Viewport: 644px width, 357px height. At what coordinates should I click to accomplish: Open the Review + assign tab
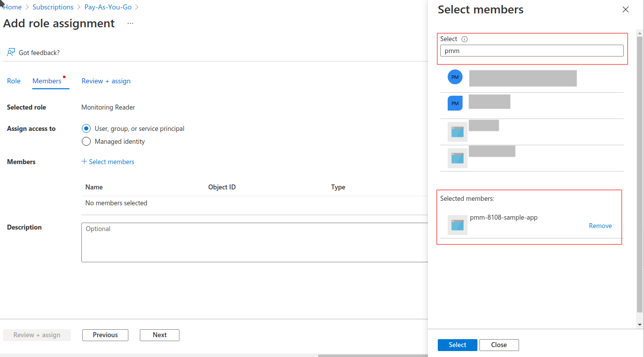pyautogui.click(x=106, y=81)
